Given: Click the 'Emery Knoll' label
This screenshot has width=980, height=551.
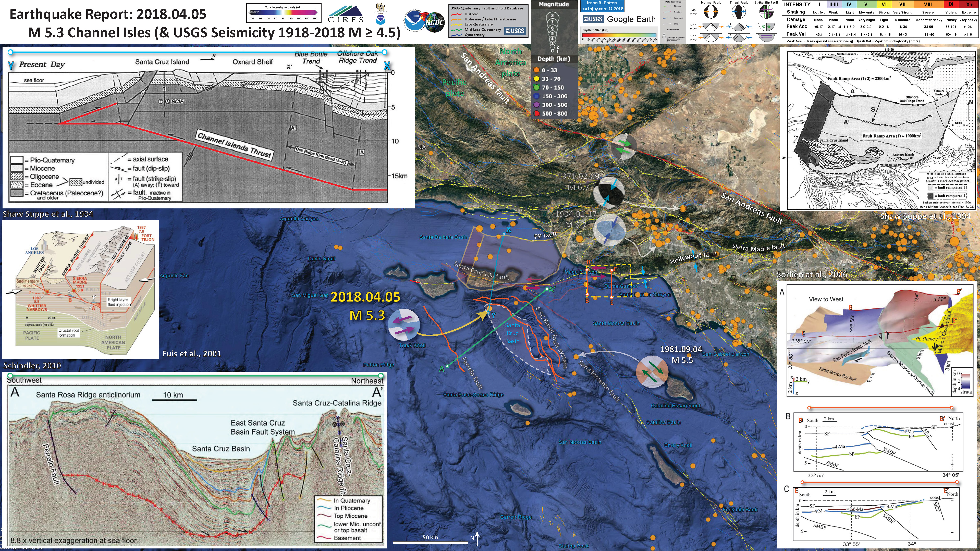Looking at the screenshot, I should tap(678, 445).
